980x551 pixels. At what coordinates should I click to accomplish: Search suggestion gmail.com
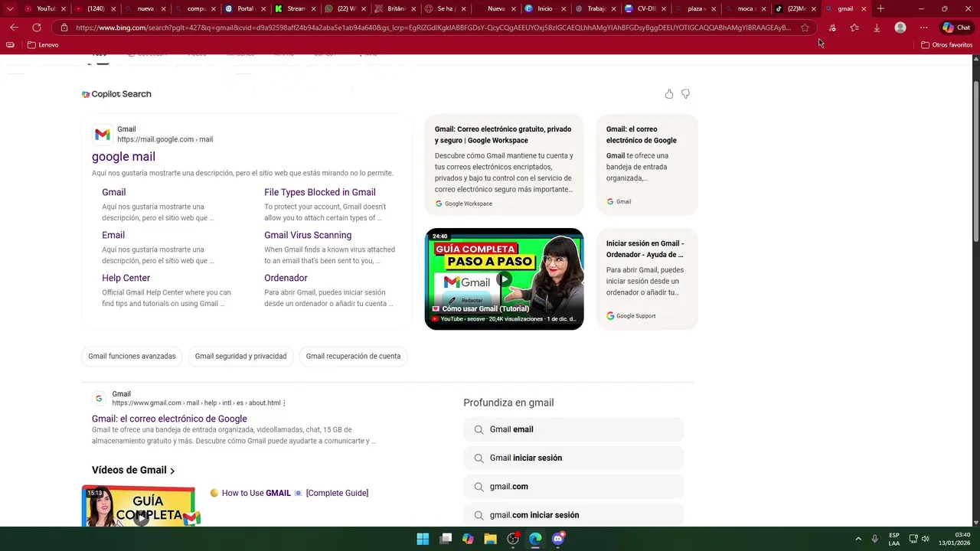(x=573, y=487)
